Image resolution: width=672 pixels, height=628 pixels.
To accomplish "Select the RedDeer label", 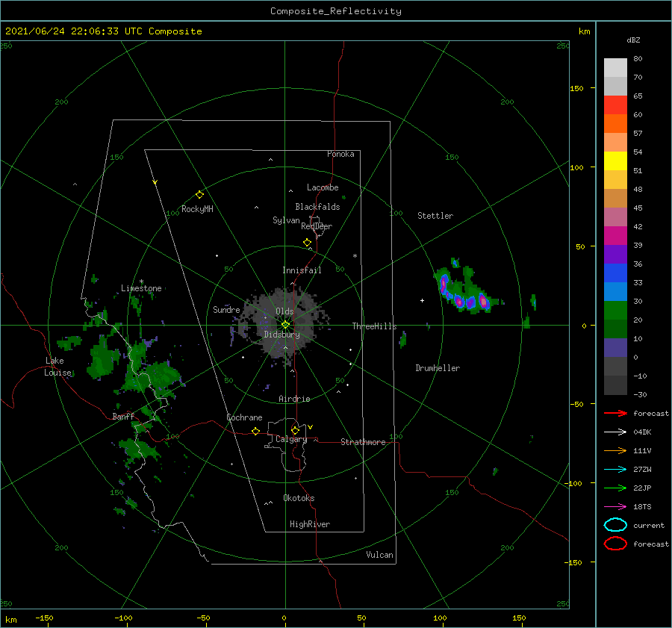I will (317, 226).
